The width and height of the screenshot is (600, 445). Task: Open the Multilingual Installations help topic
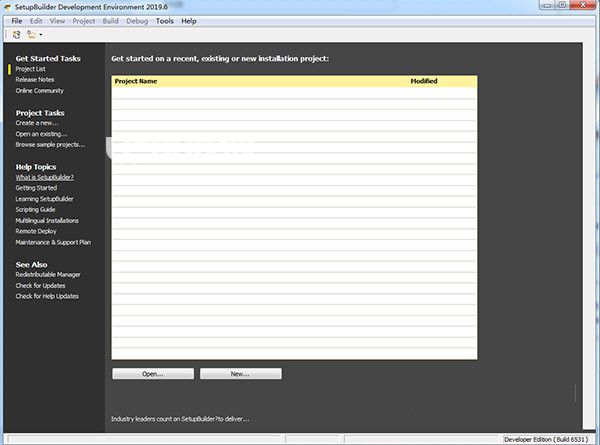47,221
